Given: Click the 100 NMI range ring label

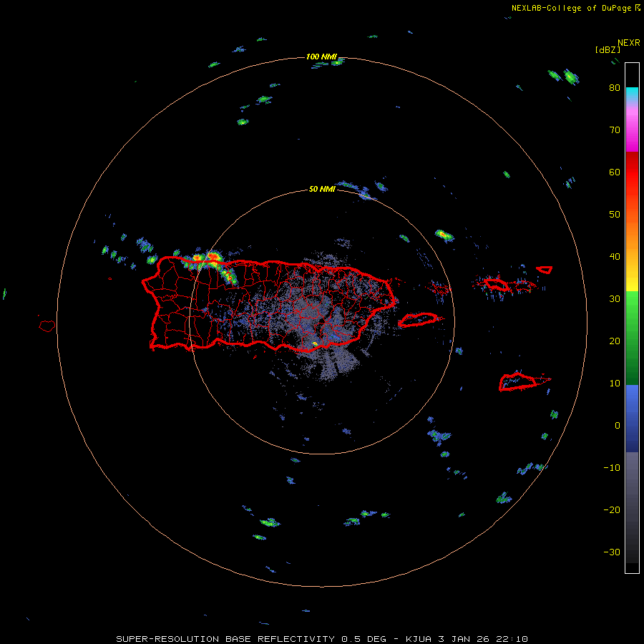Looking at the screenshot, I should point(321,57).
